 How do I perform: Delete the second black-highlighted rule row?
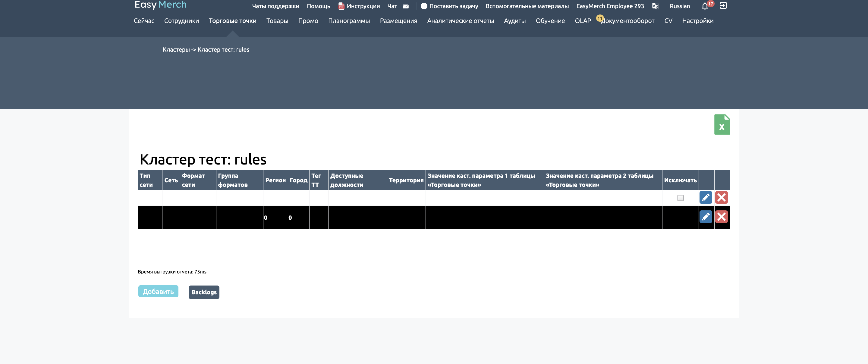pos(722,217)
